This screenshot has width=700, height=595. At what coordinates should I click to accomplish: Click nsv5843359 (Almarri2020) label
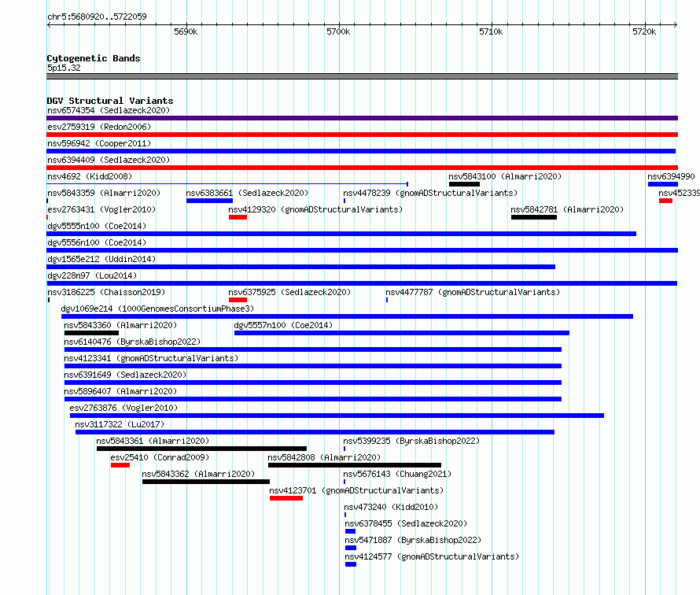[104, 193]
